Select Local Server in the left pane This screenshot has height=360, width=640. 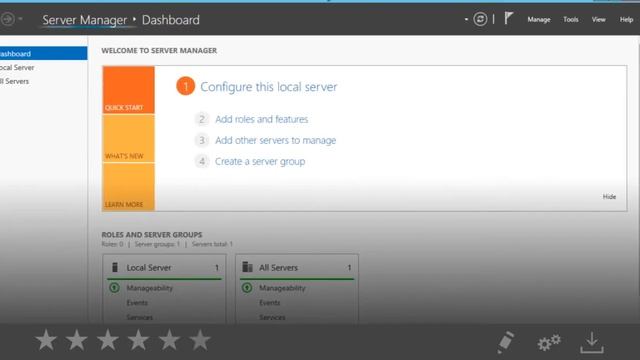(x=17, y=67)
